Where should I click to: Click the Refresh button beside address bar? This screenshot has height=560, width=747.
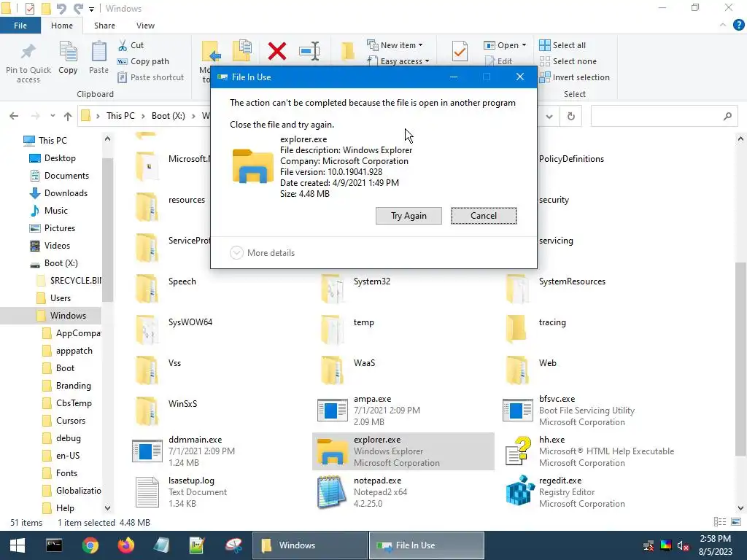tap(570, 116)
